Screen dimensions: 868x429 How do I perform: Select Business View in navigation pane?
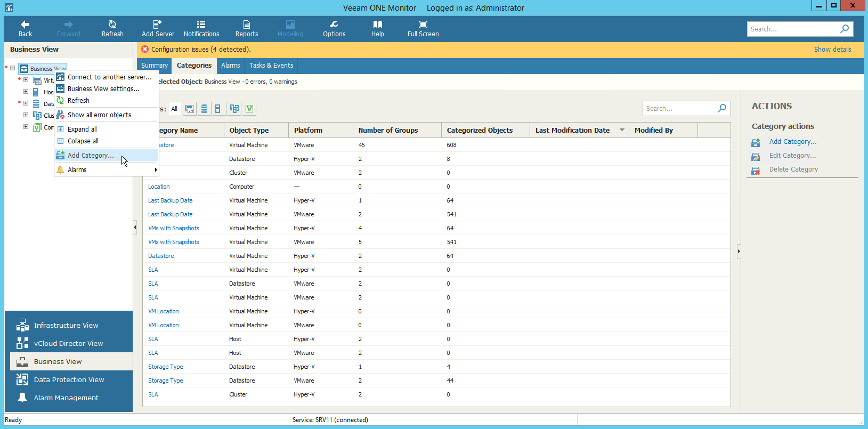[71, 361]
